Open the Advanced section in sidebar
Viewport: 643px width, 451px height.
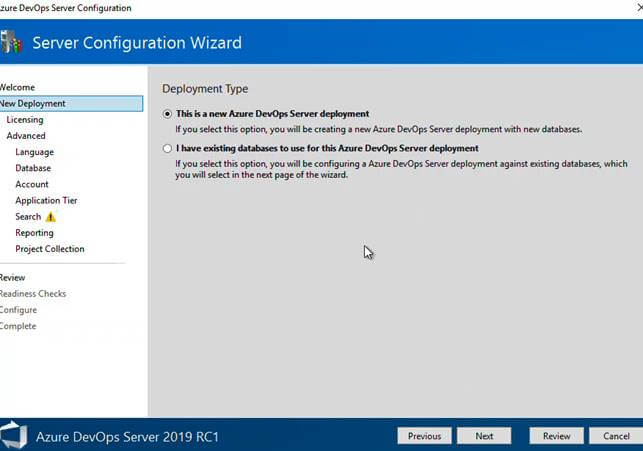26,136
